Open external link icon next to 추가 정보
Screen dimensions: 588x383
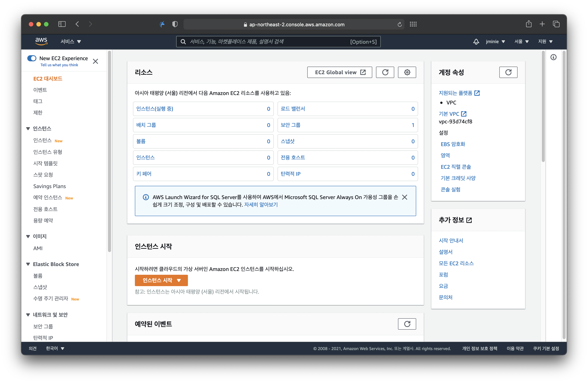pyautogui.click(x=469, y=220)
